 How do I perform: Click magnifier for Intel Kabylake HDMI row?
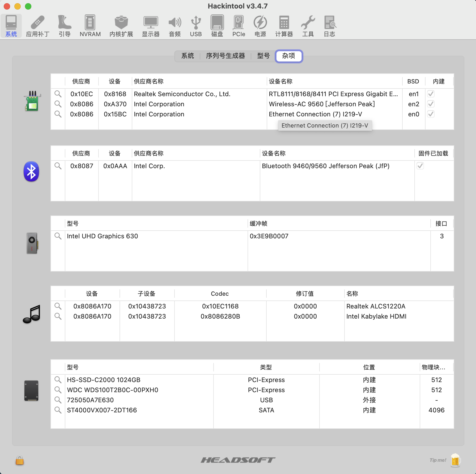[x=58, y=316]
